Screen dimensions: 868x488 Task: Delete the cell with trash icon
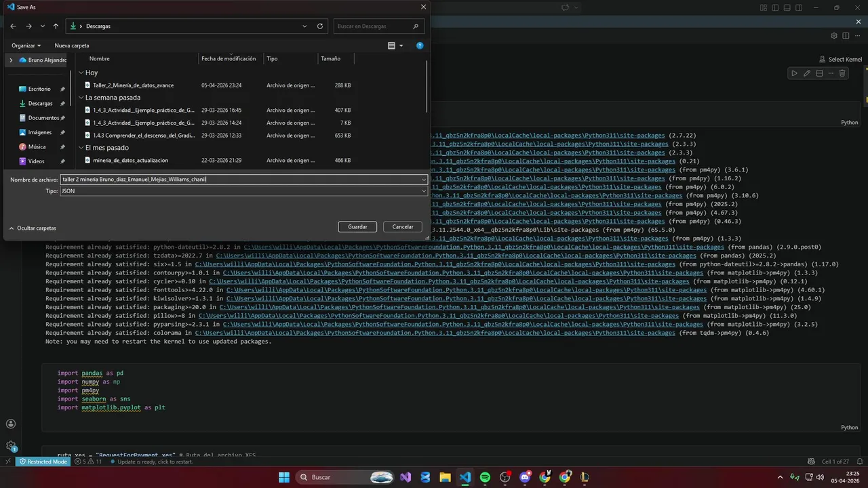(842, 73)
